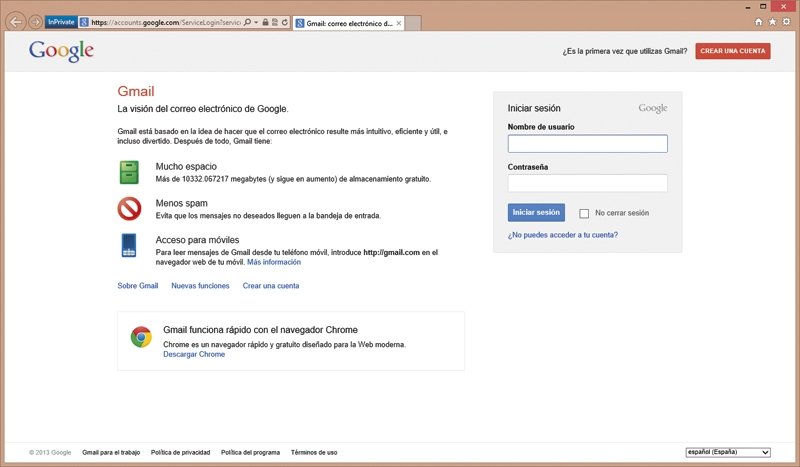
Task: Open the Nuevas funciones link
Action: (201, 286)
